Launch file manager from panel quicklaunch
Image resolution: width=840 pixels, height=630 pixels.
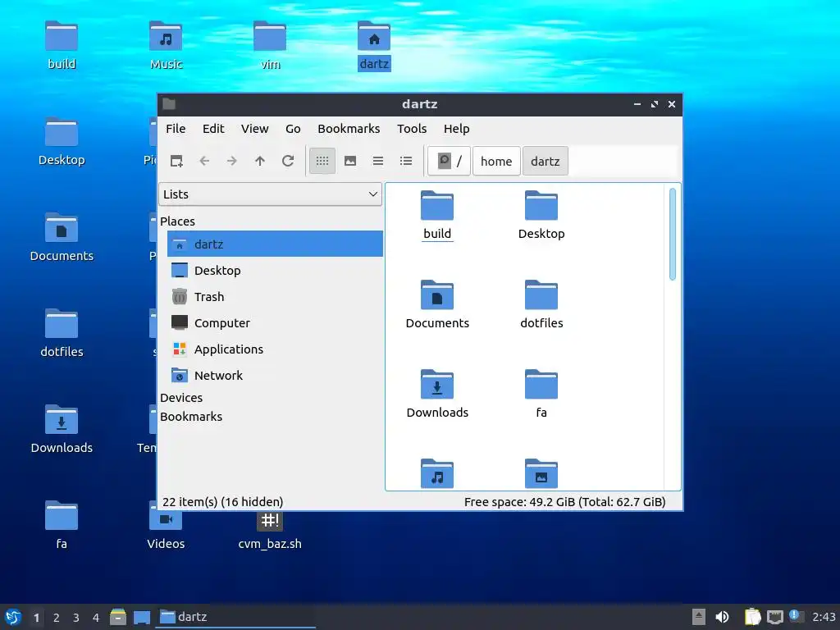point(118,617)
